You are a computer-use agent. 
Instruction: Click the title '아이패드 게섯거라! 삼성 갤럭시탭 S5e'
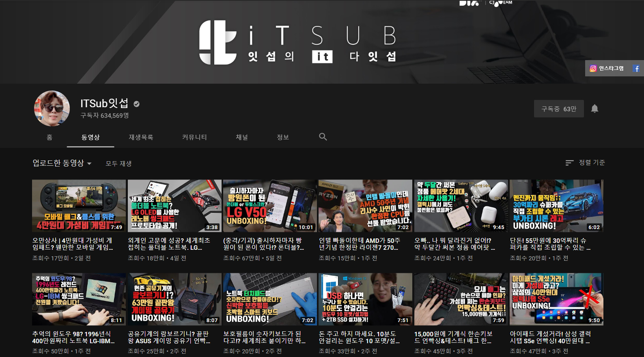click(x=551, y=337)
